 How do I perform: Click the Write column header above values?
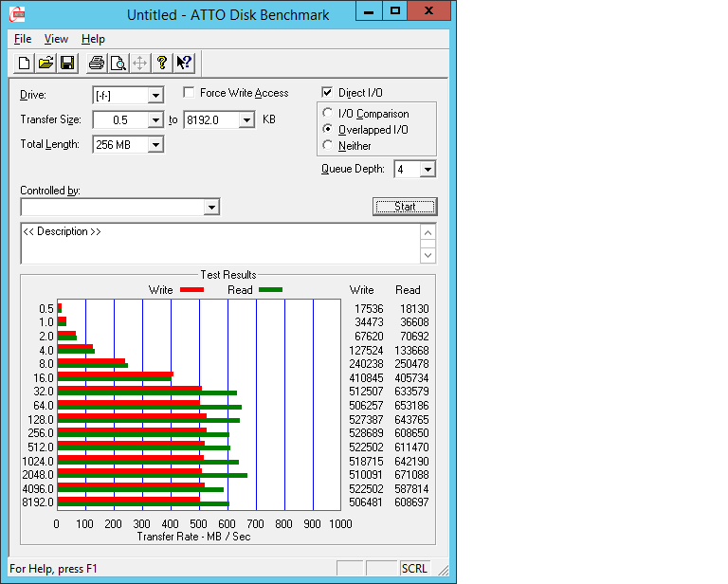(x=361, y=290)
